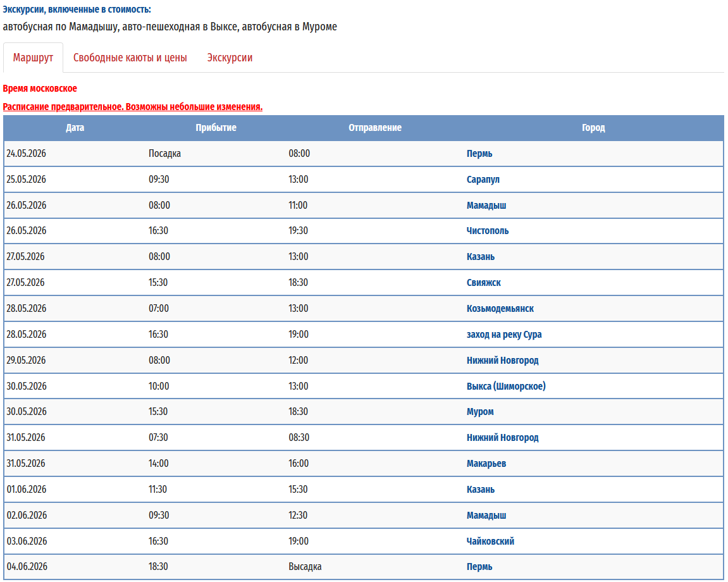This screenshot has height=582, width=728.
Task: Click Нижний Новгород link on 31.05.2026 row
Action: pos(503,438)
